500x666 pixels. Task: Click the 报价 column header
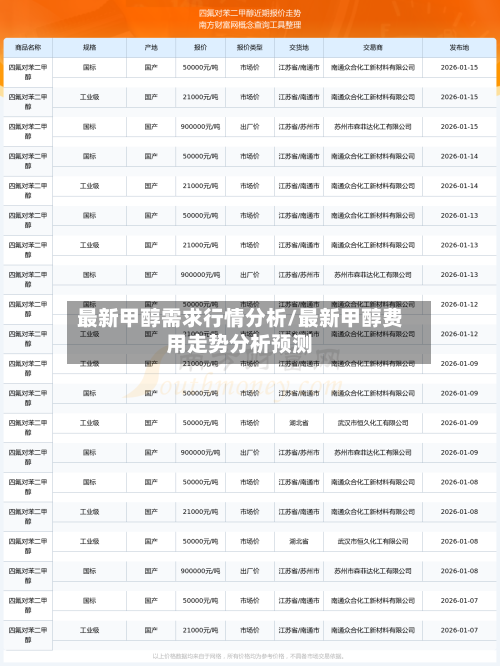(x=200, y=48)
